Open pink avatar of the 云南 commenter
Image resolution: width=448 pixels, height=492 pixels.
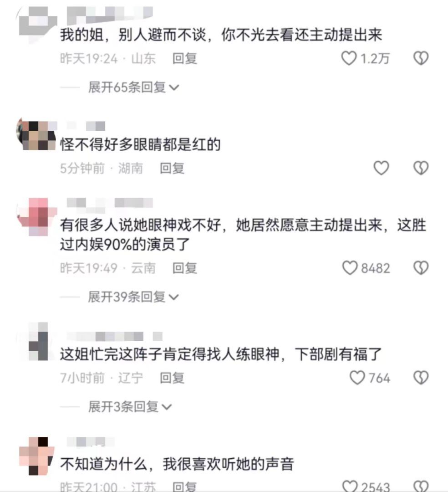coord(37,216)
